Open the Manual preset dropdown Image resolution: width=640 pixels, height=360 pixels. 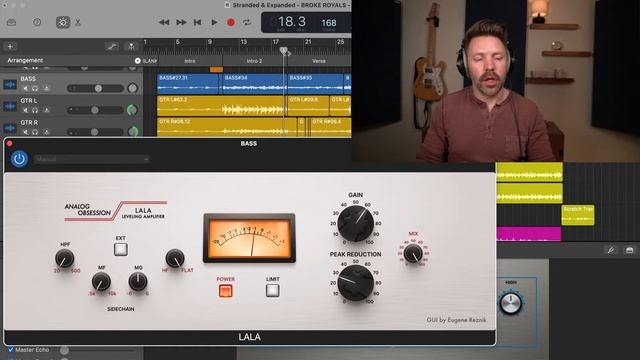click(91, 159)
